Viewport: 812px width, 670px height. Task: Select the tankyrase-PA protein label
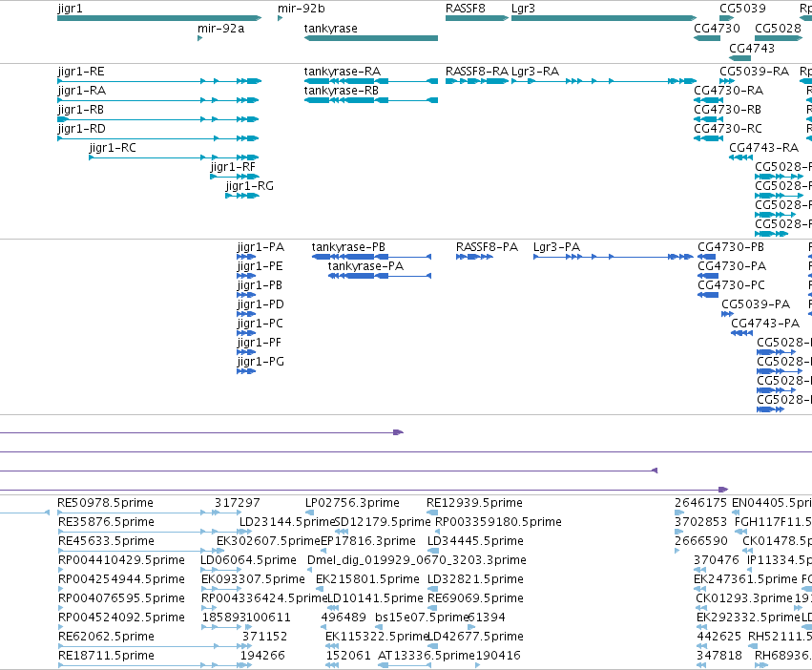(365, 266)
